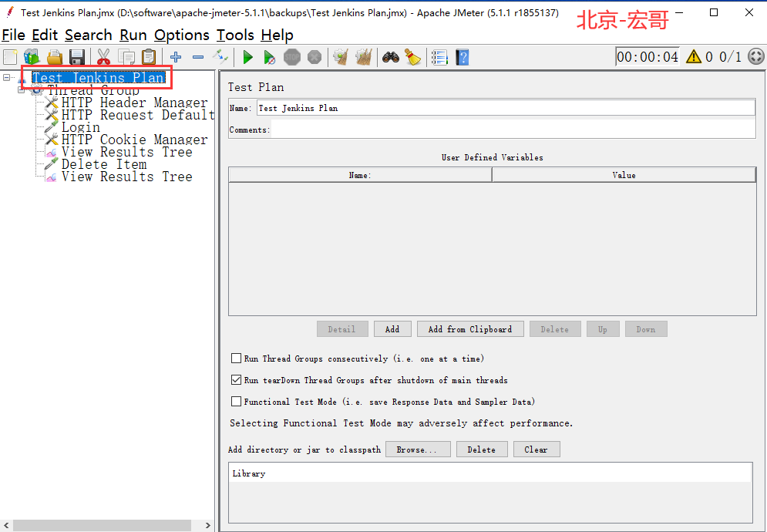Select HTTP Header Manager tree item
Viewport: 767px width, 532px height.
(x=135, y=103)
